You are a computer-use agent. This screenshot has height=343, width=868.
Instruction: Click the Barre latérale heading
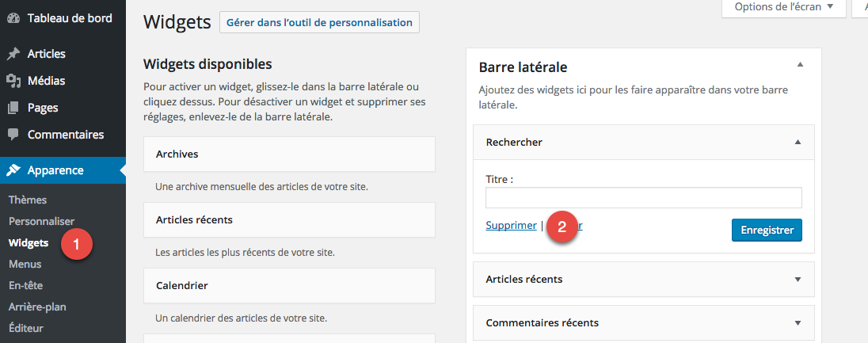tap(523, 67)
